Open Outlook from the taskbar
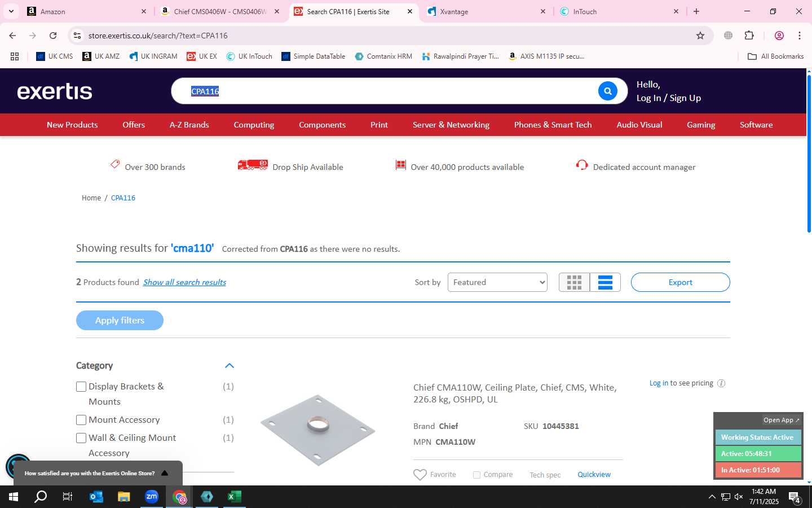This screenshot has height=508, width=812. [96, 497]
